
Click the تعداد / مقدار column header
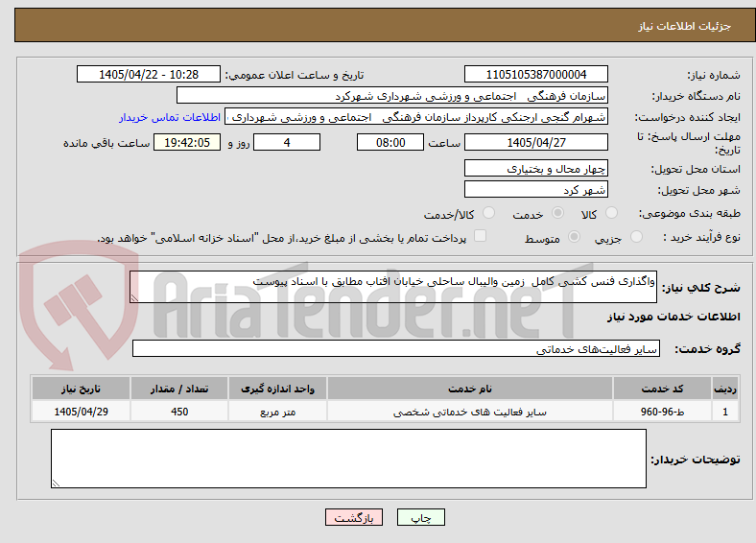click(179, 389)
